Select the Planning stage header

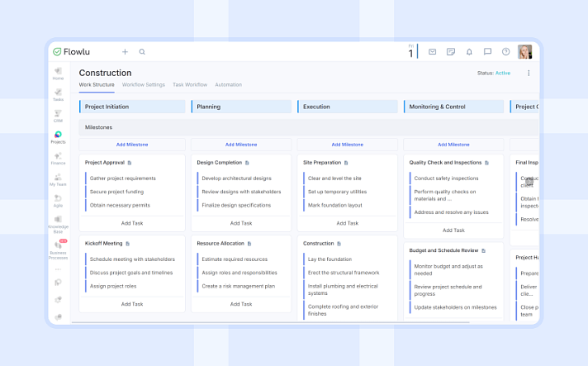tap(241, 107)
